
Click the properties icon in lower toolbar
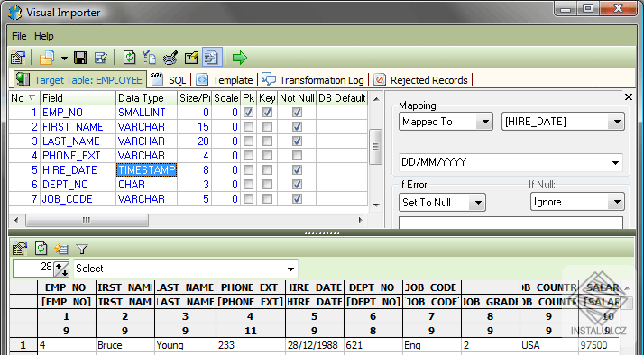tap(20, 249)
